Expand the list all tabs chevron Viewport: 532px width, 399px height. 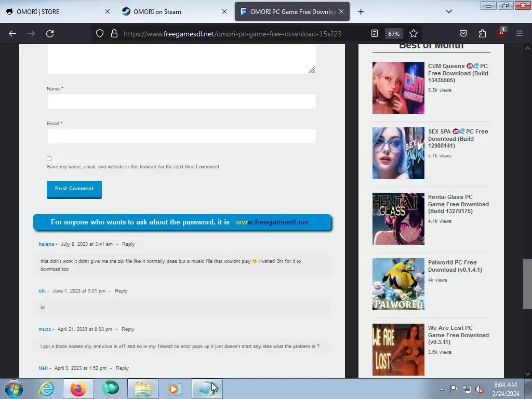(448, 11)
